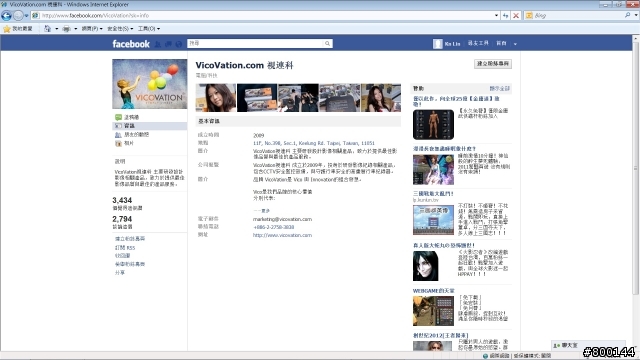
Task: Open the address bar history dropdown arrow
Action: [x=496, y=16]
